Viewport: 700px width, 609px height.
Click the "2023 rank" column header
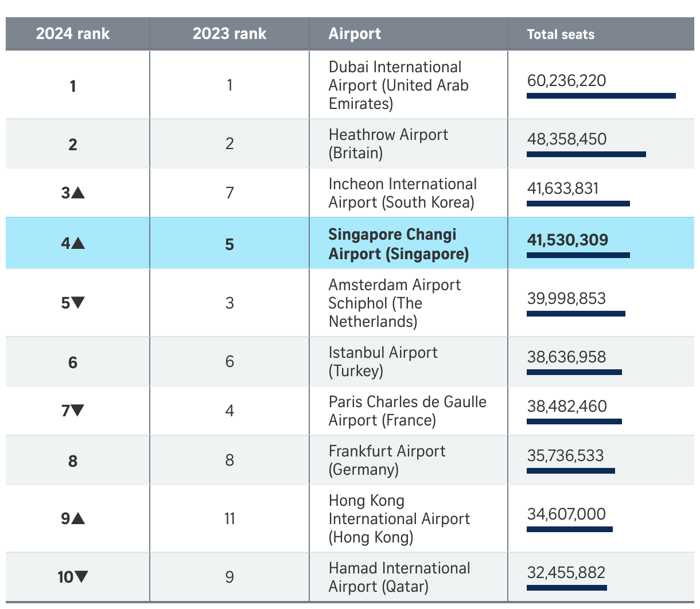(x=230, y=34)
